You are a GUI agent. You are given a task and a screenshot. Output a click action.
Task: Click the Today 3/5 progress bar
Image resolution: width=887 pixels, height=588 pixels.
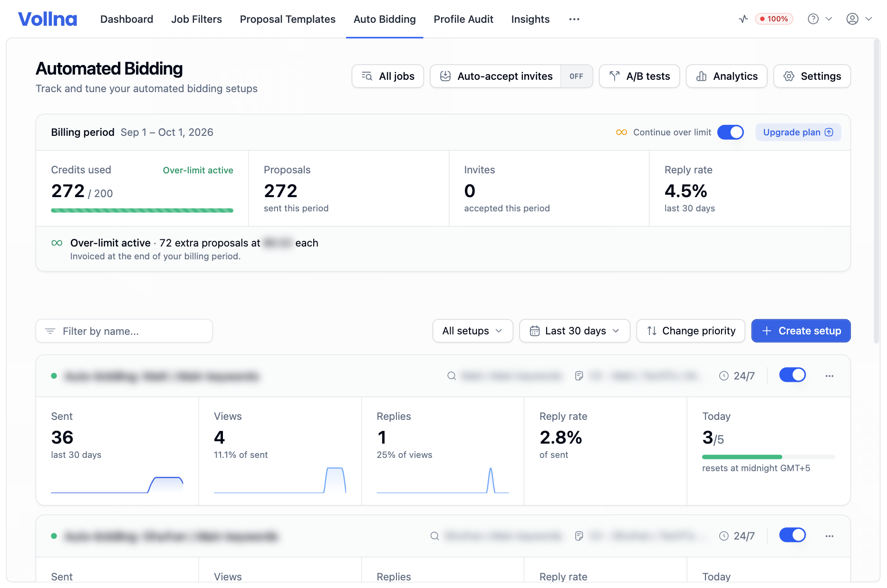(x=769, y=457)
